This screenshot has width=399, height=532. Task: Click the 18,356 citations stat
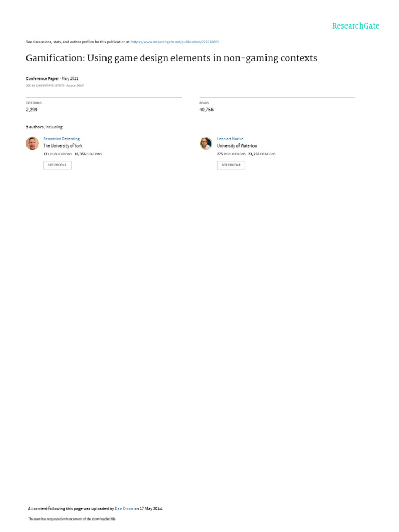click(88, 154)
